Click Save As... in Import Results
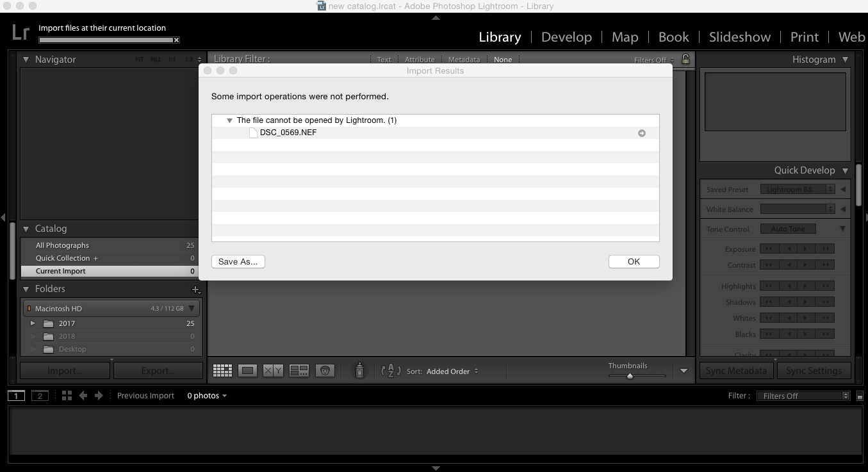 coord(238,261)
